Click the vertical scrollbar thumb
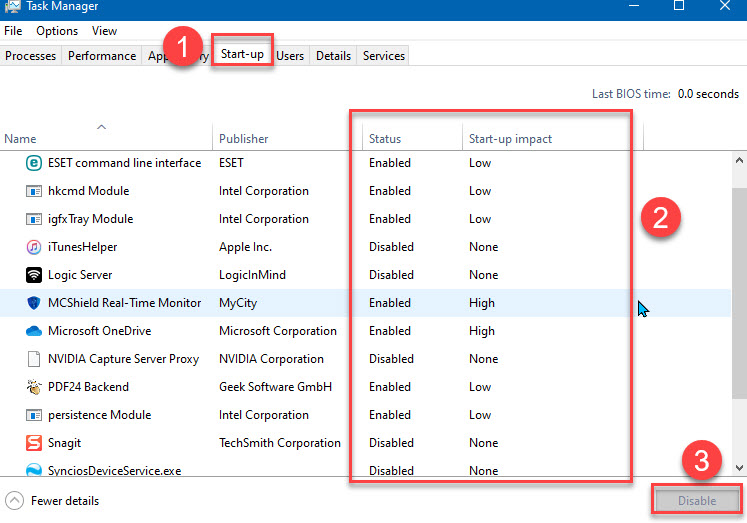The height and width of the screenshot is (523, 747). point(739,293)
